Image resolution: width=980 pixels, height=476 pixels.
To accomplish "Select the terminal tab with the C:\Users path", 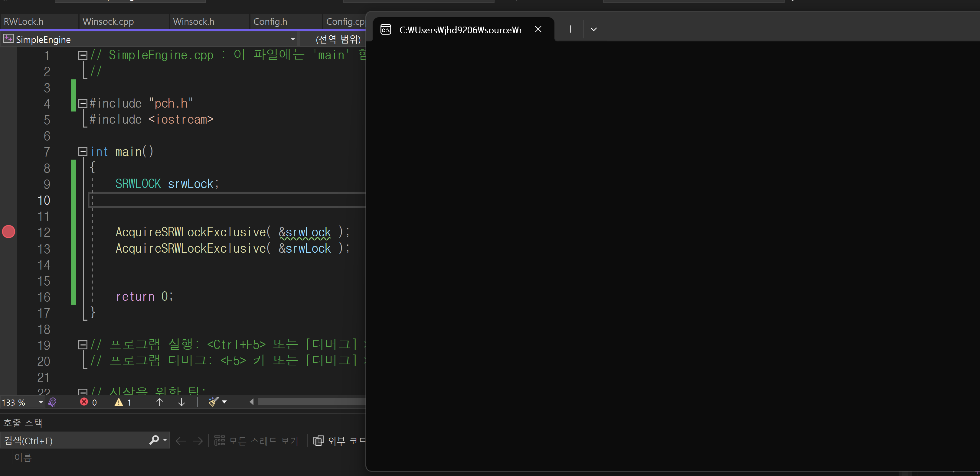I will (x=461, y=30).
